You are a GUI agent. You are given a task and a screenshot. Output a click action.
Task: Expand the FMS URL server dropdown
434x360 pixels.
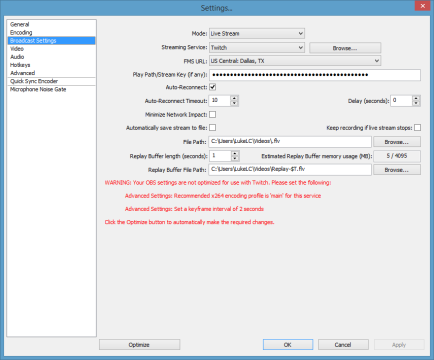(x=295, y=61)
